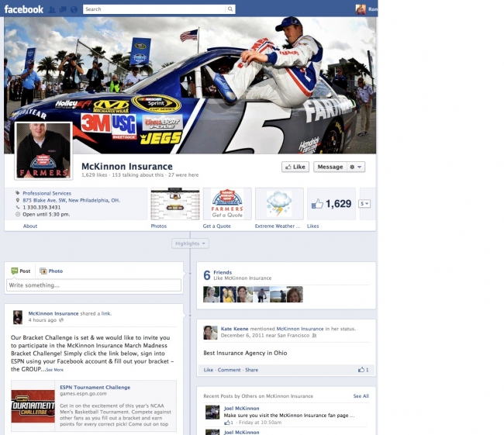Viewport: 504px width, 435px height.
Task: Click the last friend photo
Action: point(295,295)
